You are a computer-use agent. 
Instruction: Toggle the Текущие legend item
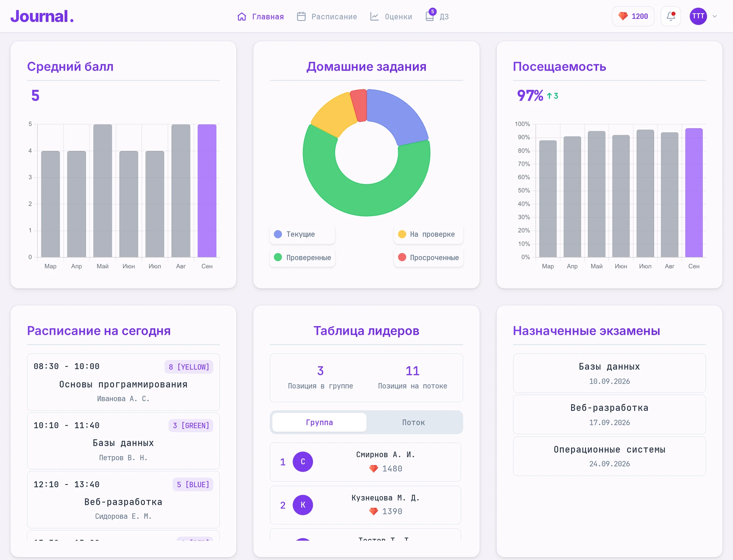coord(302,234)
